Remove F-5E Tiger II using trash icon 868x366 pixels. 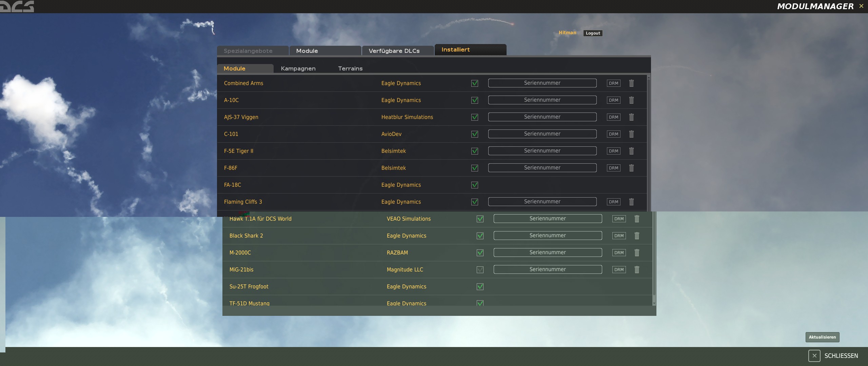click(x=631, y=151)
